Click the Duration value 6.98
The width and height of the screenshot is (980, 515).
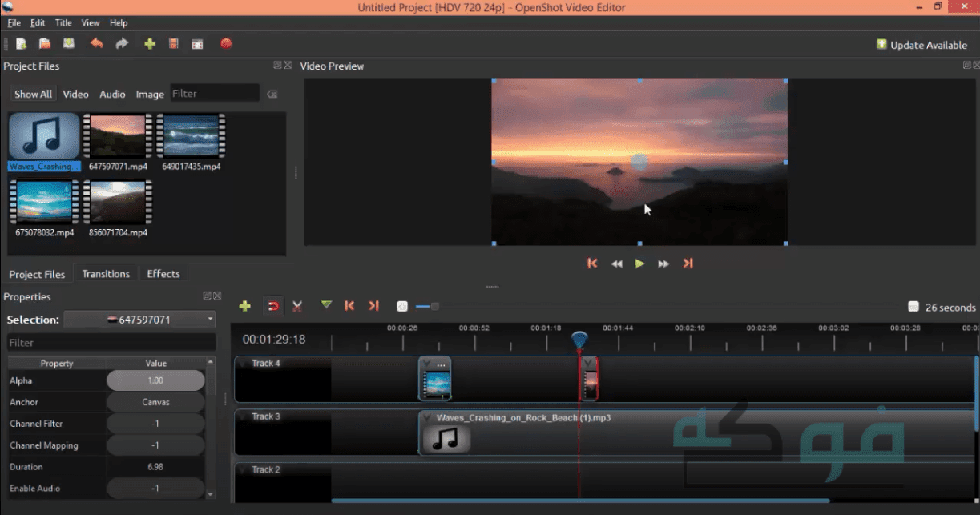pyautogui.click(x=155, y=467)
